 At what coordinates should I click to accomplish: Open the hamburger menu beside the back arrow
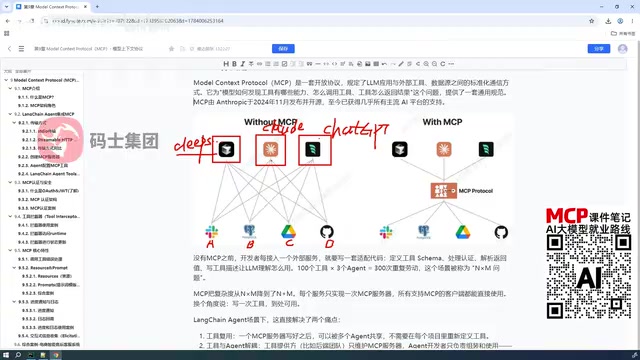[x=21, y=49]
